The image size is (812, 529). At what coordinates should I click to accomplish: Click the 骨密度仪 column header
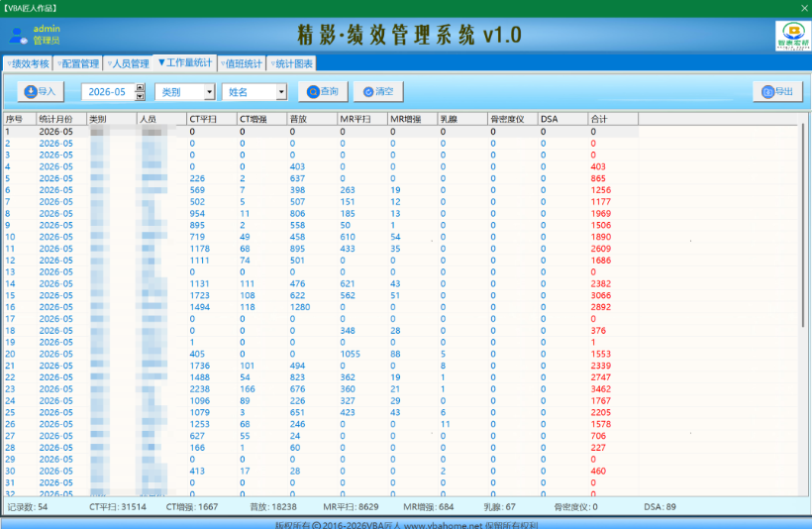pos(513,119)
